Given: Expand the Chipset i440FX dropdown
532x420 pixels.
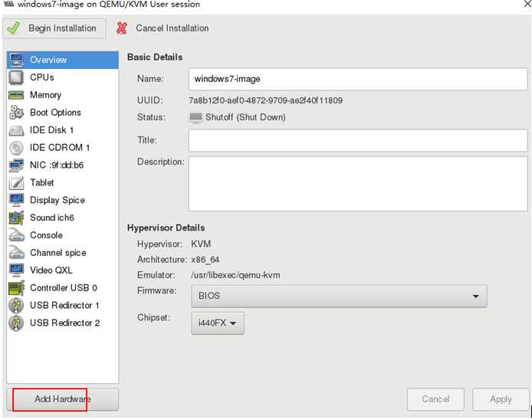Looking at the screenshot, I should pos(217,323).
